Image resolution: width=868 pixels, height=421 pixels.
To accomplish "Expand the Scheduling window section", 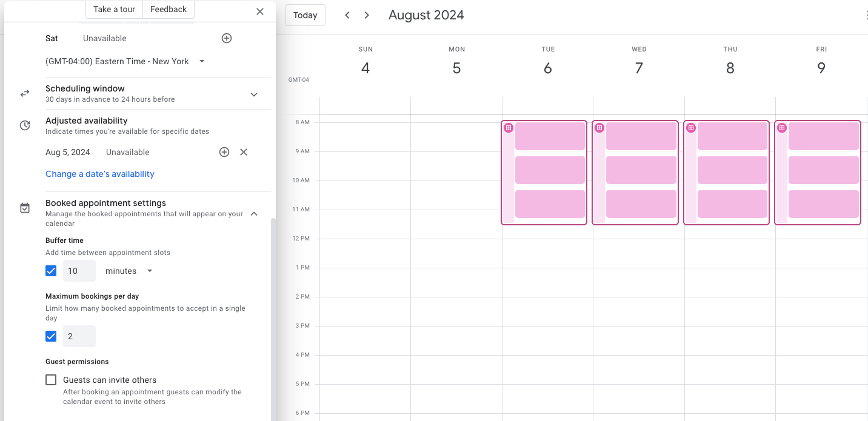I will [254, 94].
